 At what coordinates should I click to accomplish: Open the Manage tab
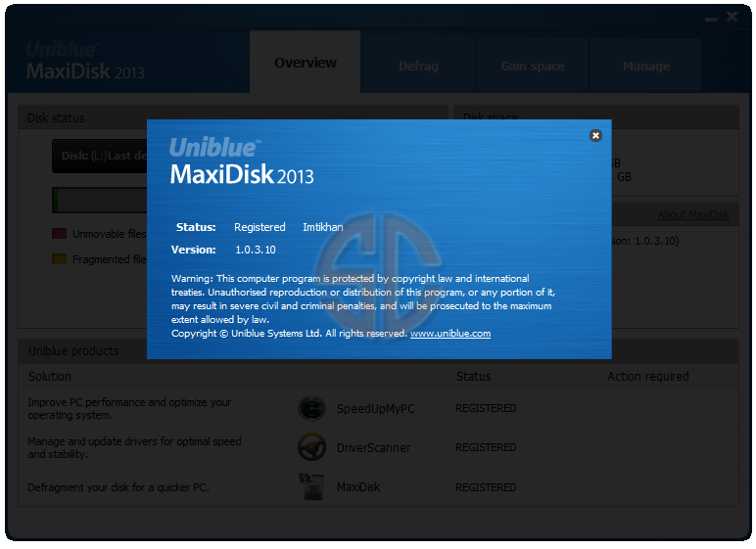tap(646, 66)
